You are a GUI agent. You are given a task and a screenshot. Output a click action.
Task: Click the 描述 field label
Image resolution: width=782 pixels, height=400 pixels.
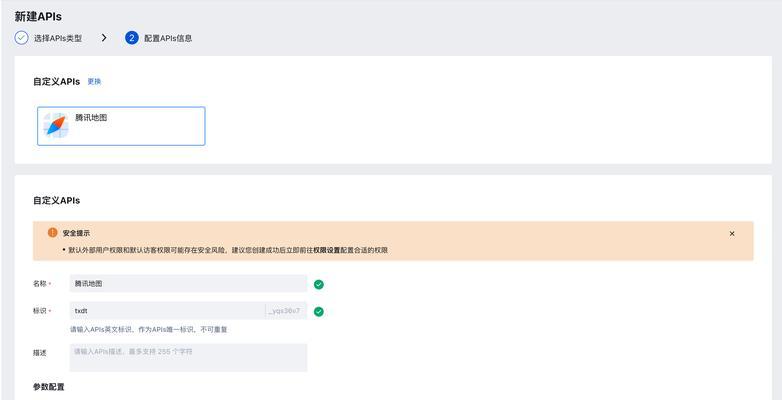pyautogui.click(x=40, y=353)
